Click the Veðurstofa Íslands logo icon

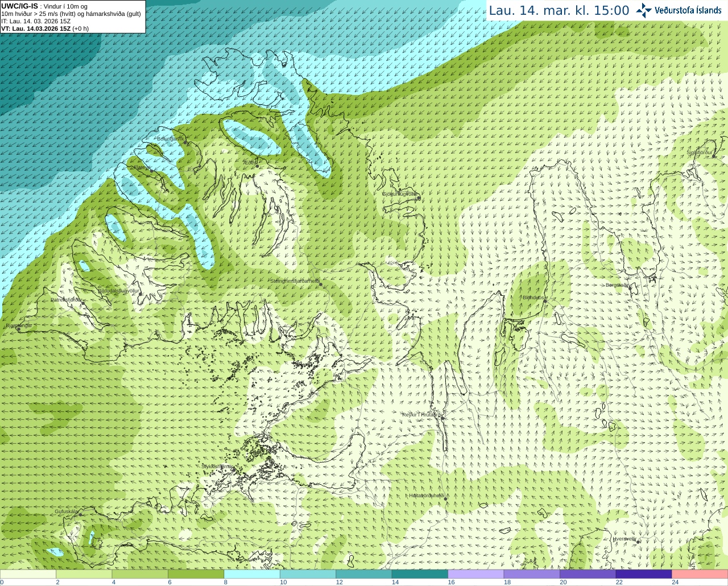(x=644, y=10)
